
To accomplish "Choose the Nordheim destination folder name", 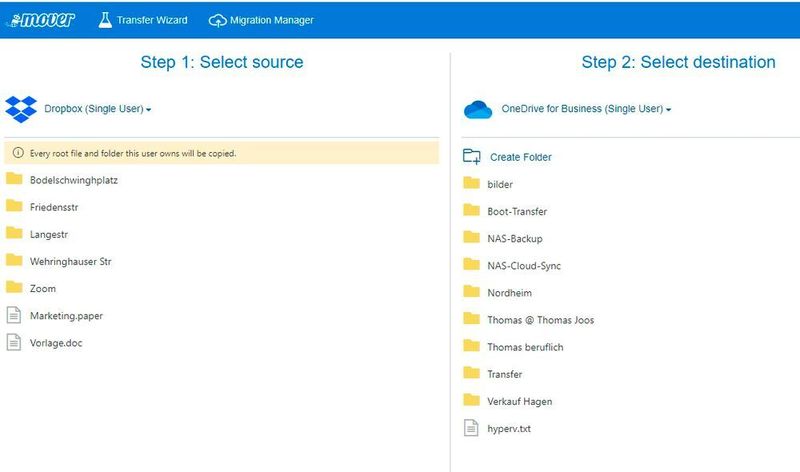I will click(x=509, y=293).
